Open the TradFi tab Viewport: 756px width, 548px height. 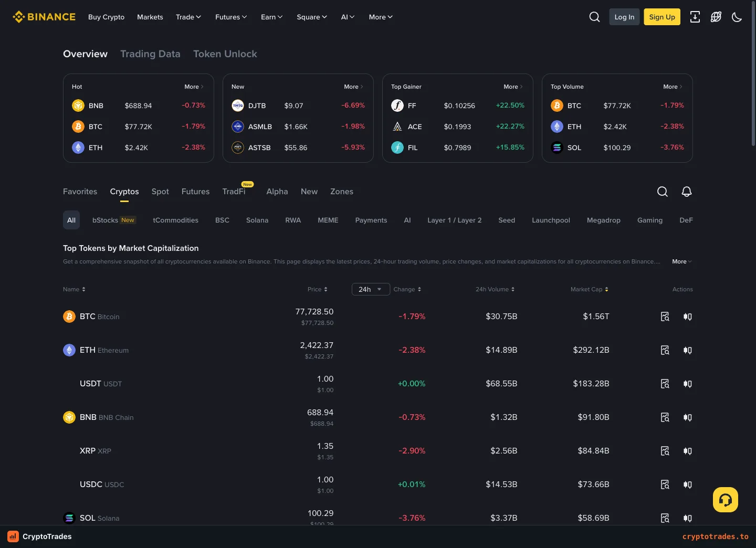click(x=234, y=192)
